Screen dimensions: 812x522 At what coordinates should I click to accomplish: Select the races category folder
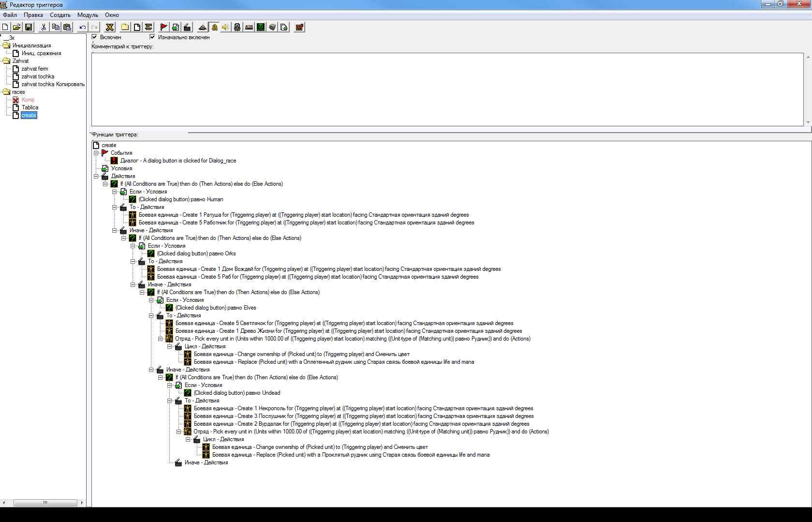point(18,92)
